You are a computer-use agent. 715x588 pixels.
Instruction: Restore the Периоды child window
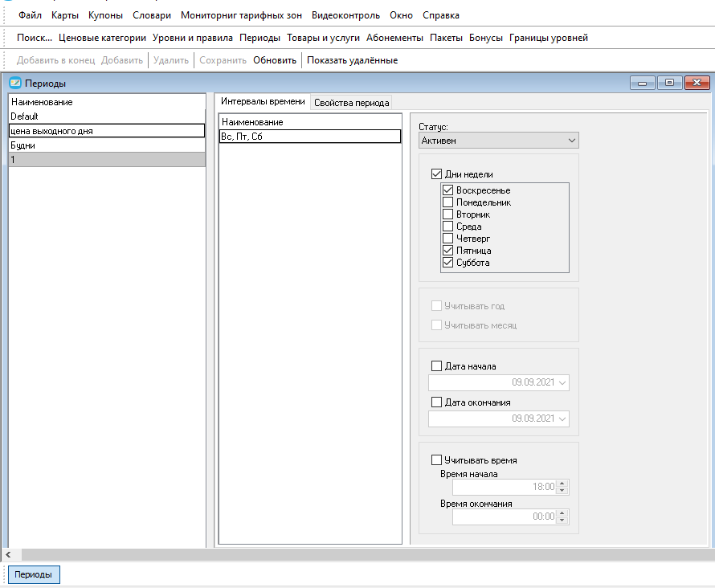tap(669, 83)
